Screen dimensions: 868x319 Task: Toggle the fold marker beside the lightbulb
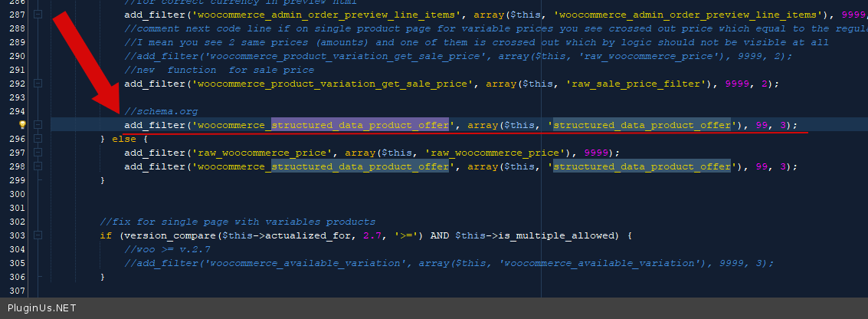tap(38, 124)
